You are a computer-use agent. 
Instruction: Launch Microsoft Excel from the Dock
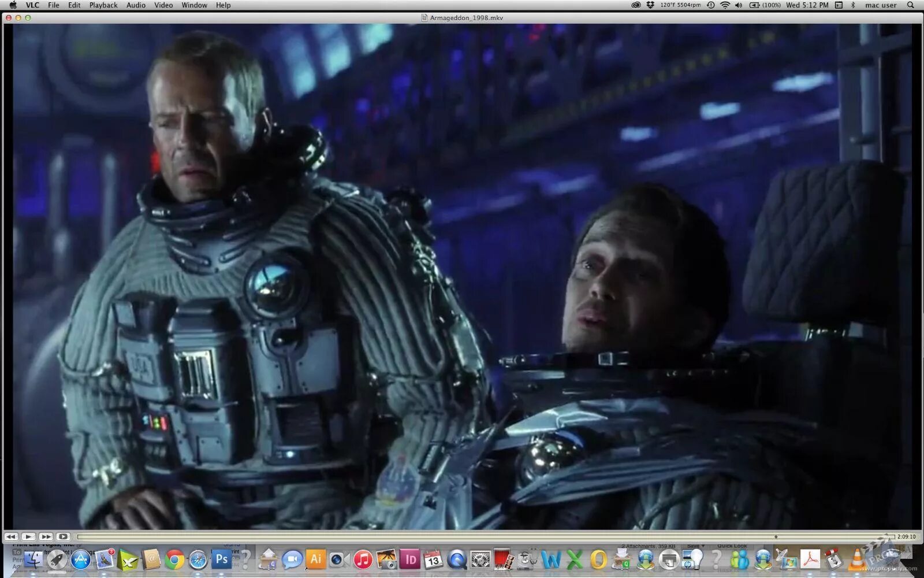[x=575, y=560]
